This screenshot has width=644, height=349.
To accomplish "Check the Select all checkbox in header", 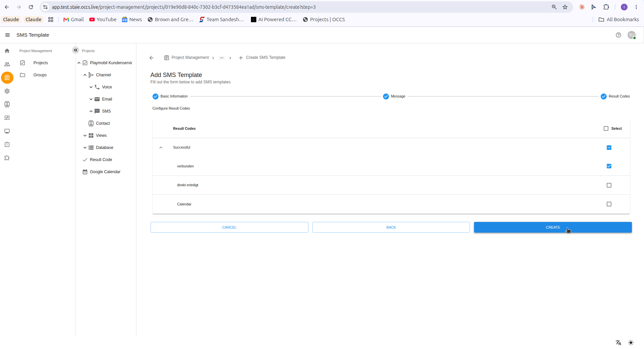I will [x=606, y=128].
